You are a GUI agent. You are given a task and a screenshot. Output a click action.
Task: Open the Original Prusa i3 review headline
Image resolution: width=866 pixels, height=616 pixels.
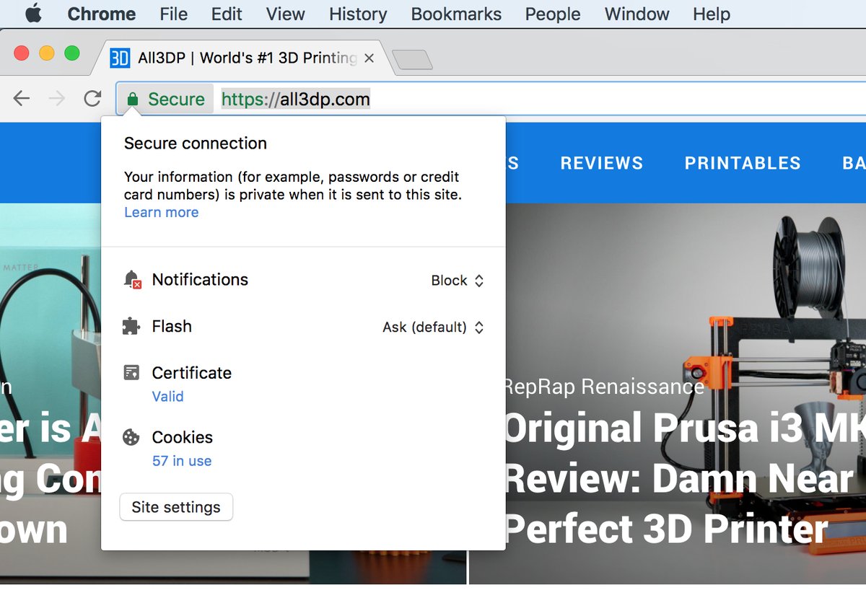[x=684, y=478]
